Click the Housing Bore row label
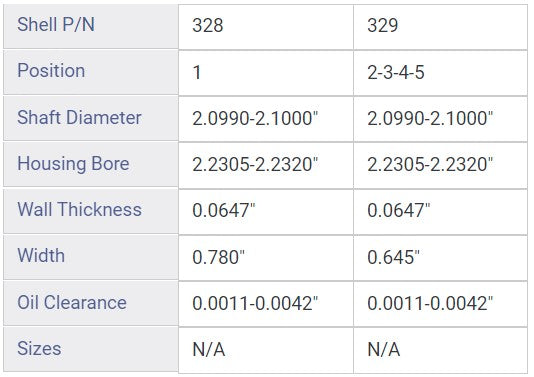 [x=91, y=164]
